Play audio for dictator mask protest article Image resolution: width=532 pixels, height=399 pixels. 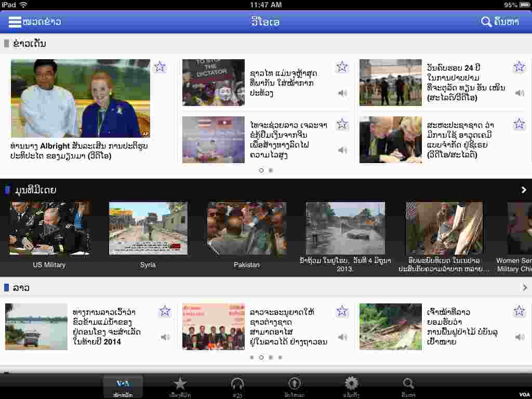[x=343, y=93]
